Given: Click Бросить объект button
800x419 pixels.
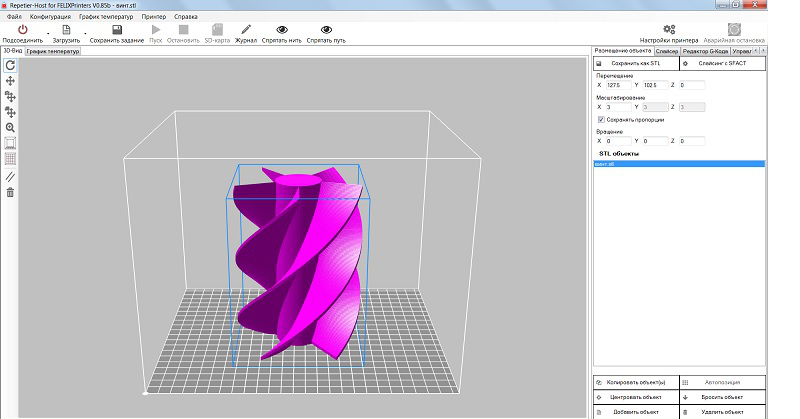Looking at the screenshot, I should pyautogui.click(x=722, y=397).
